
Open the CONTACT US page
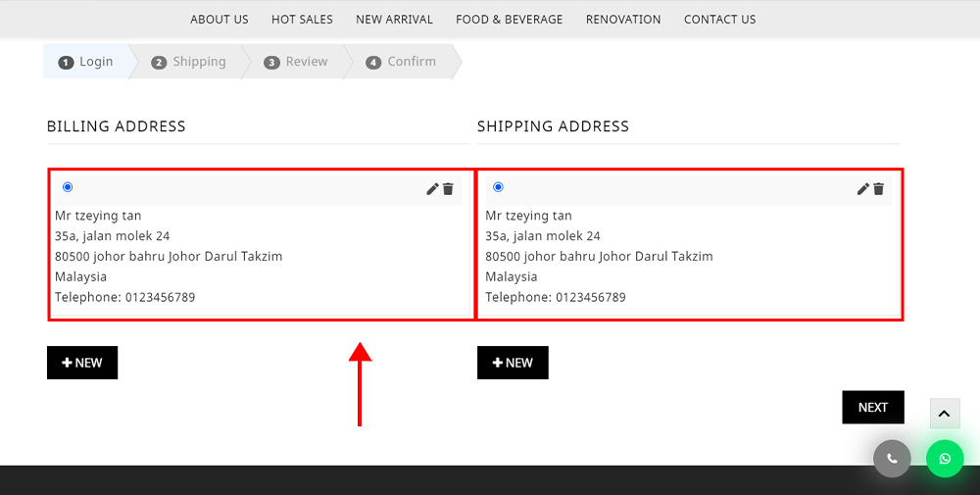click(x=719, y=20)
